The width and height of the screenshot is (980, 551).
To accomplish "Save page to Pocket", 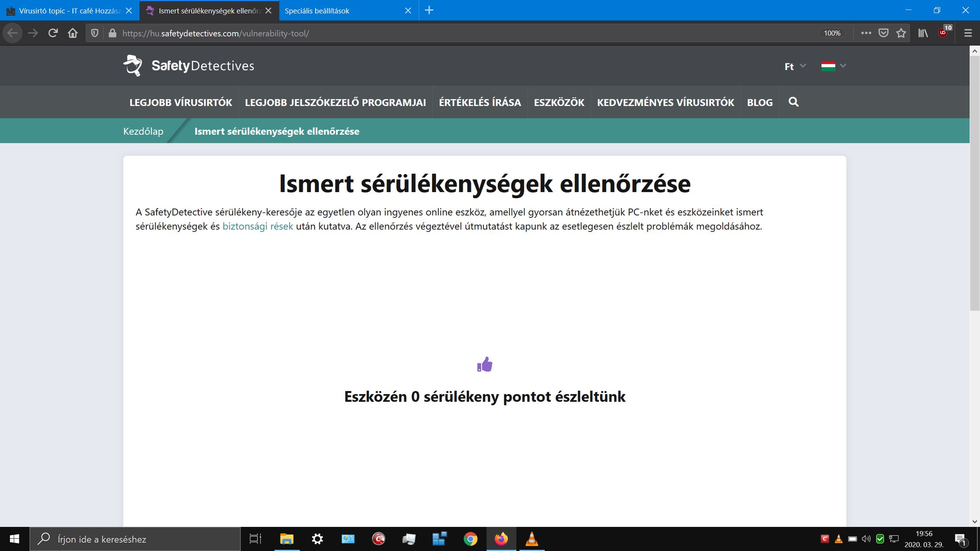I will tap(883, 33).
